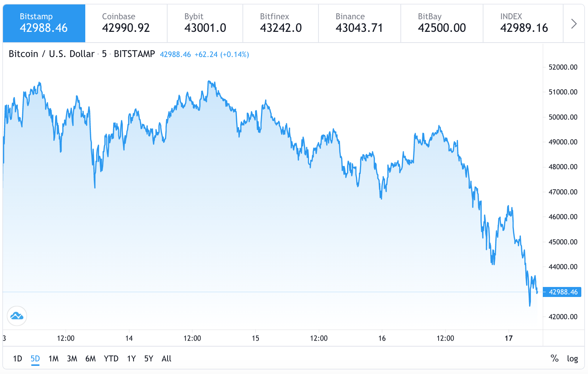Open the Bybit exchange tab

pyautogui.click(x=205, y=23)
